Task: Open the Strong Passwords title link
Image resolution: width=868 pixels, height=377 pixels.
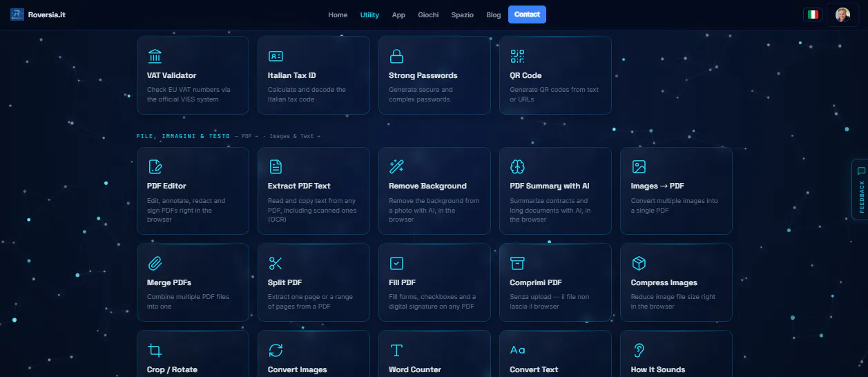Action: tap(423, 75)
